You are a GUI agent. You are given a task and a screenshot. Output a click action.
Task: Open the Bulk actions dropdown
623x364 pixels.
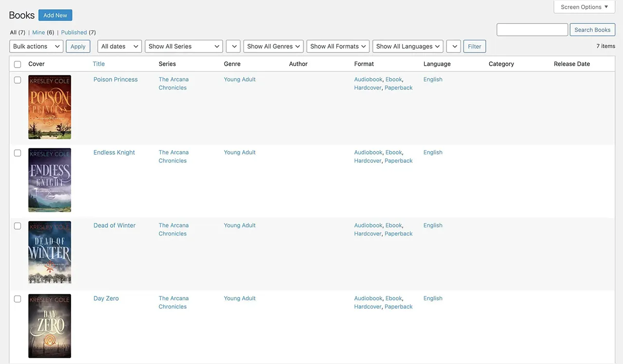pos(36,46)
